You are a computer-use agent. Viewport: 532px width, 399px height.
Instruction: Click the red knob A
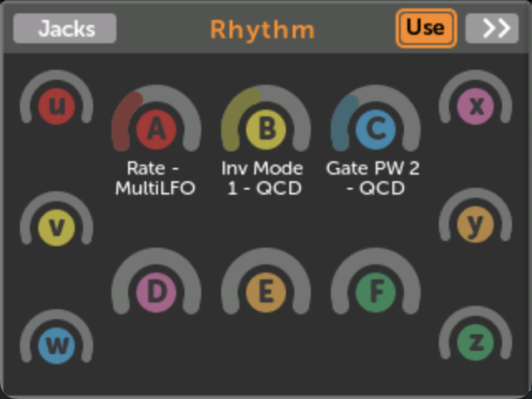click(156, 130)
